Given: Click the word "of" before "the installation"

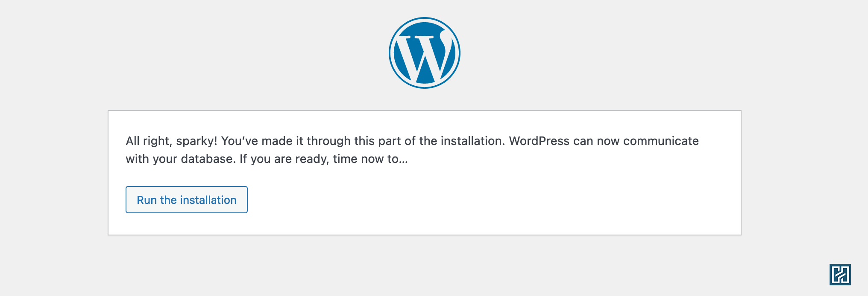Looking at the screenshot, I should tap(410, 141).
